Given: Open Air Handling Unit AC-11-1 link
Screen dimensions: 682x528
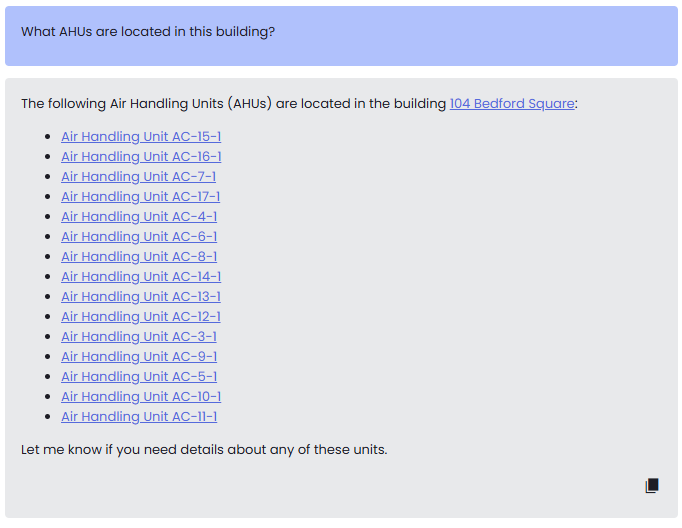Looking at the screenshot, I should pos(139,417).
